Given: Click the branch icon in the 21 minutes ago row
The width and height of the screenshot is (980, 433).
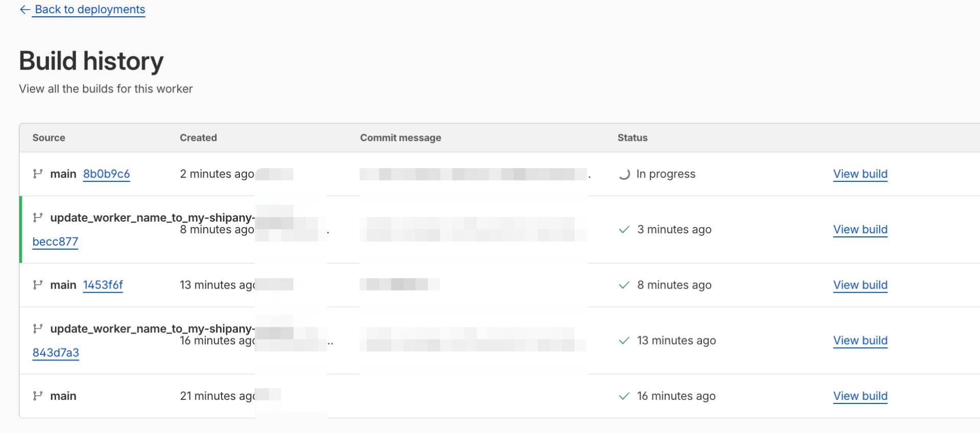Looking at the screenshot, I should pyautogui.click(x=37, y=396).
